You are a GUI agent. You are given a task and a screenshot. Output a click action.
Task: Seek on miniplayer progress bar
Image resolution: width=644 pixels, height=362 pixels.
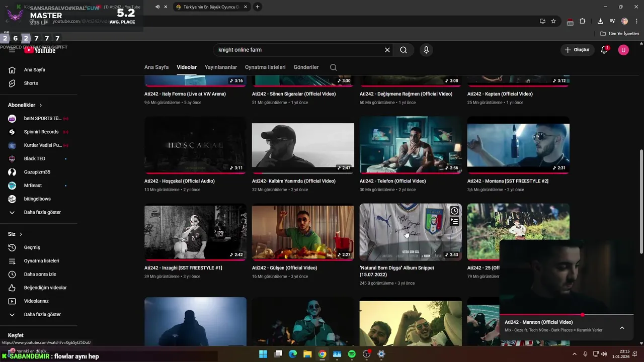(567, 315)
